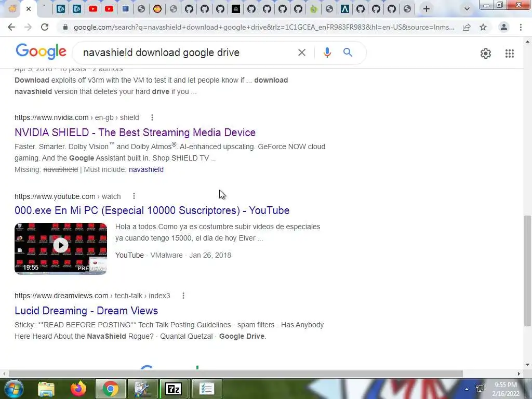Screen dimensions: 532x399
Task: Close the active browser tab
Action: coord(29,9)
